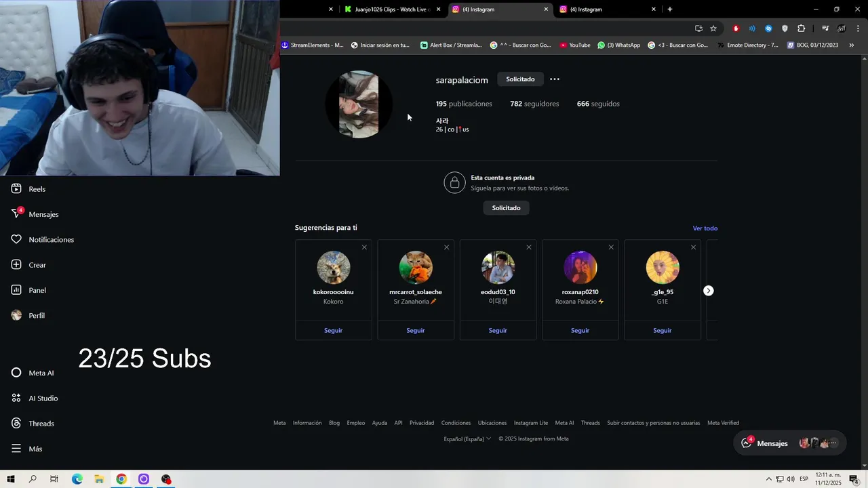Screen dimensions: 868x488
Task: Go to Perfil in sidebar
Action: pos(28,316)
